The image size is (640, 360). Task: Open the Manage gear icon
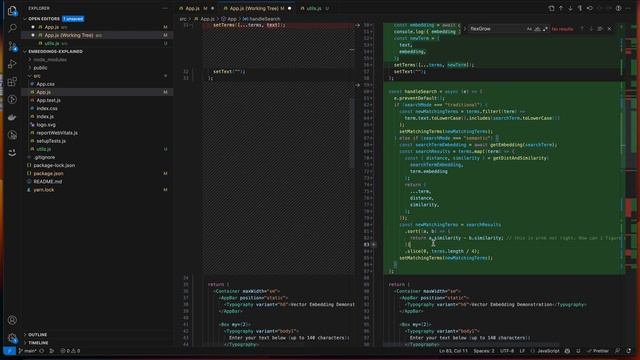[12, 338]
